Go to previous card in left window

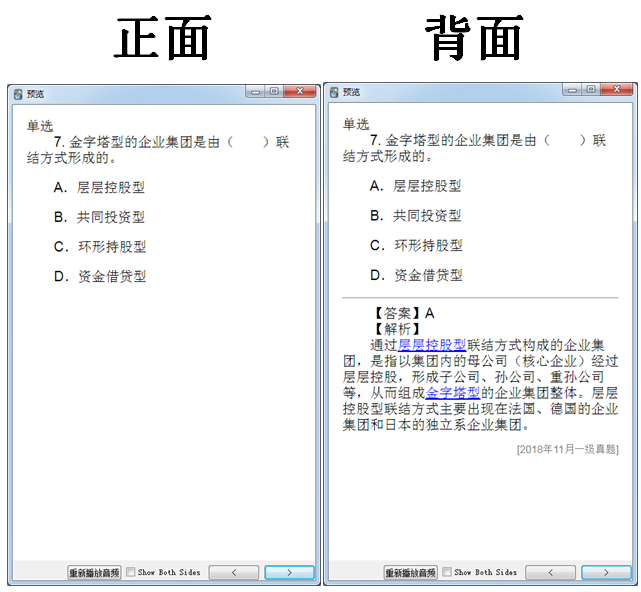click(234, 572)
